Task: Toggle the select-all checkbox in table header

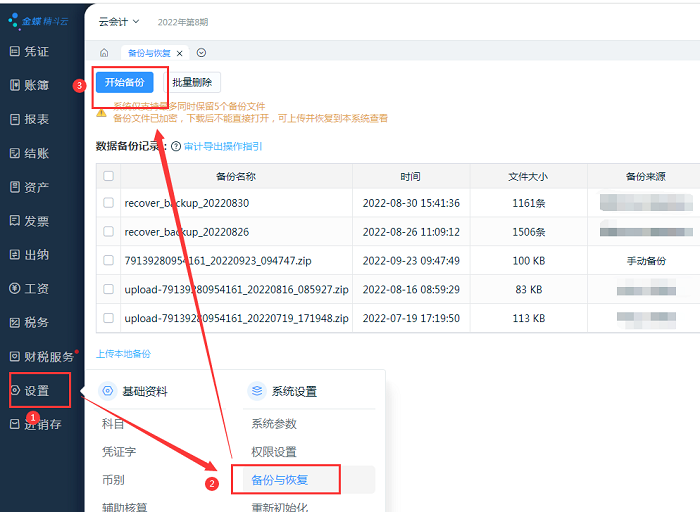Action: (x=109, y=176)
